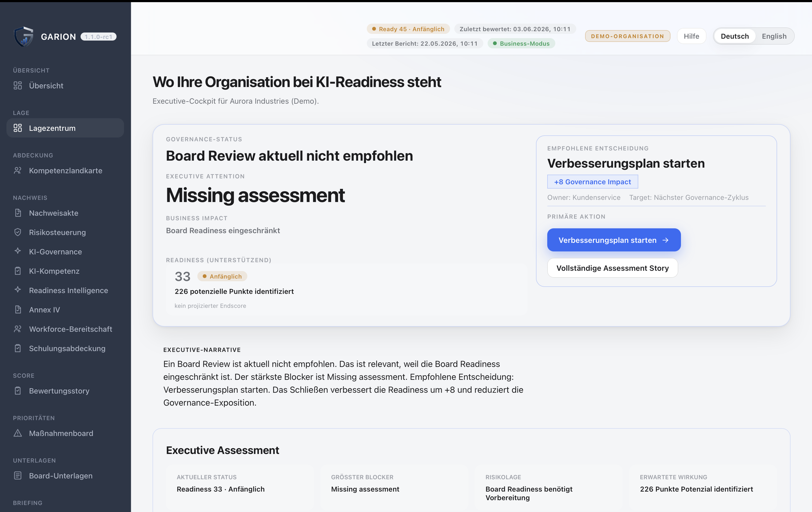This screenshot has width=812, height=512.
Task: Click the DEMO-ORGANISATION badge
Action: point(628,36)
